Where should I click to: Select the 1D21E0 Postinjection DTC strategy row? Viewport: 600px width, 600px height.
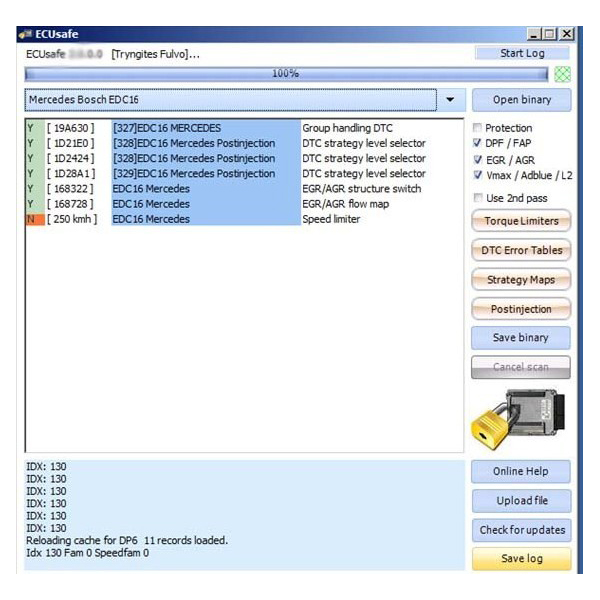200,143
